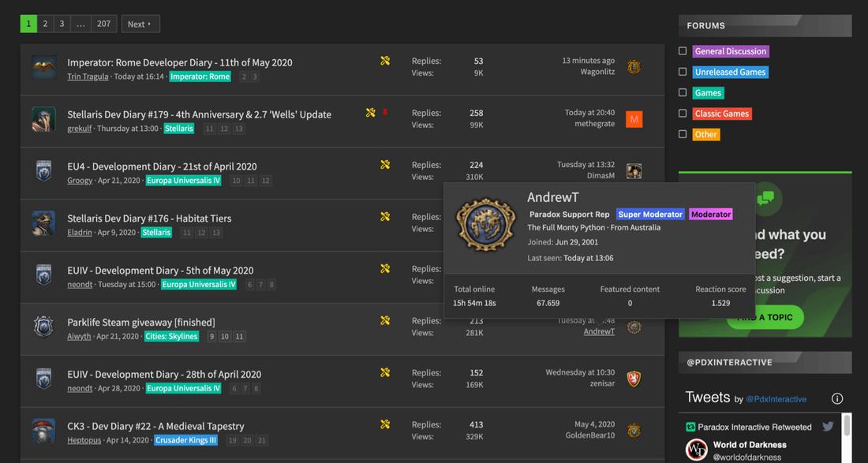Jump to page 207
The width and height of the screenshot is (868, 463).
click(103, 24)
